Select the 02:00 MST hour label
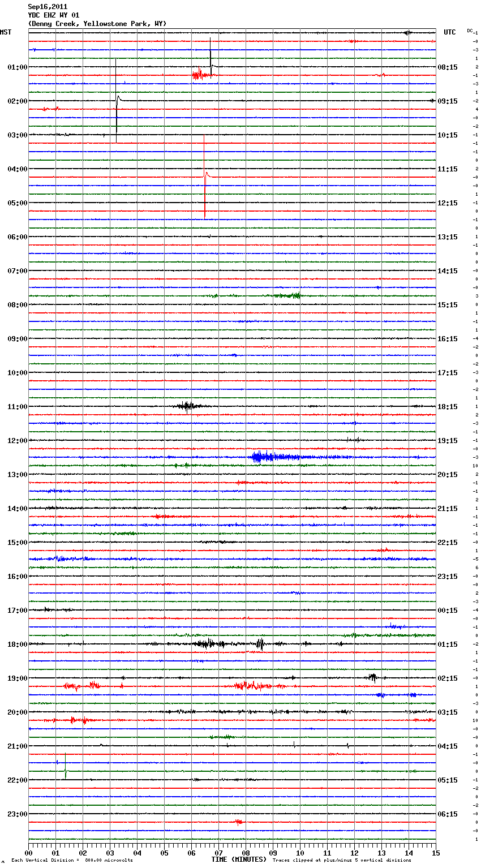The width and height of the screenshot is (481, 868). [18, 101]
